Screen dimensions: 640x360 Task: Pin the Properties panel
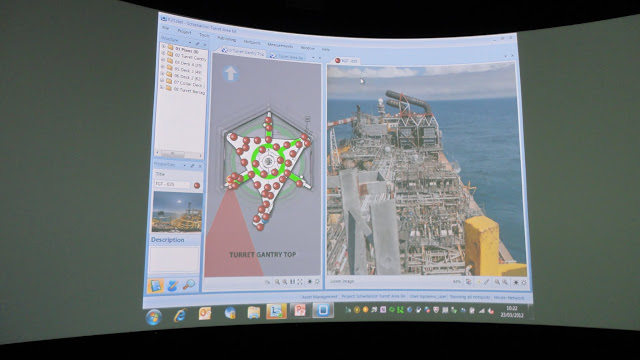click(x=192, y=166)
